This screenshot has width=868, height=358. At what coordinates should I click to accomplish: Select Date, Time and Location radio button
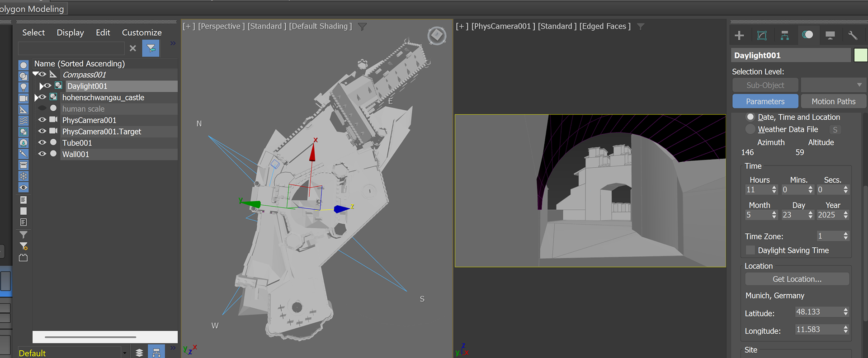coord(750,117)
